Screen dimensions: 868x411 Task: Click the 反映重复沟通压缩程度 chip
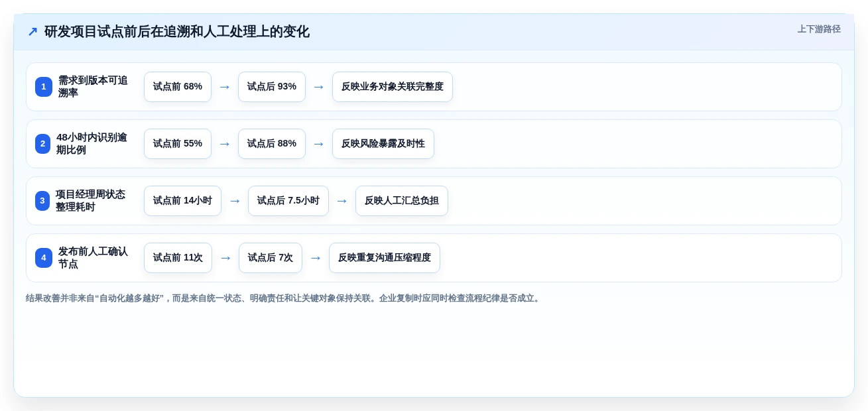point(385,258)
